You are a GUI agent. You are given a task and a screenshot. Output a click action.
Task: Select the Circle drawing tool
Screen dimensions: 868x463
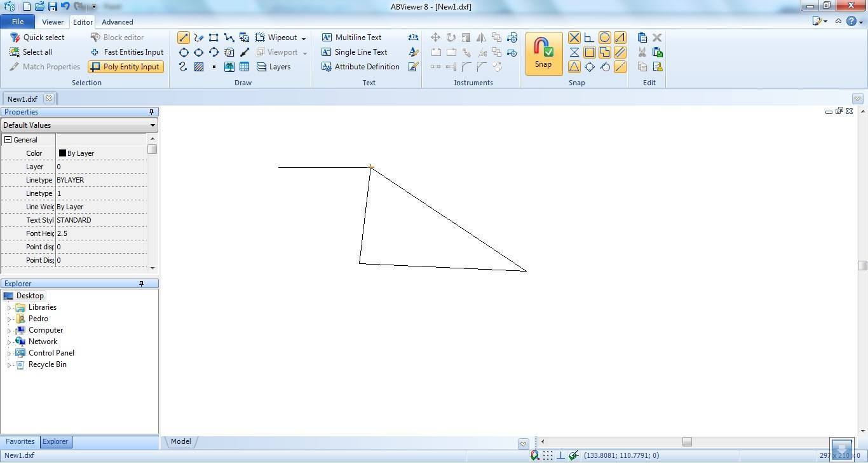(x=184, y=52)
